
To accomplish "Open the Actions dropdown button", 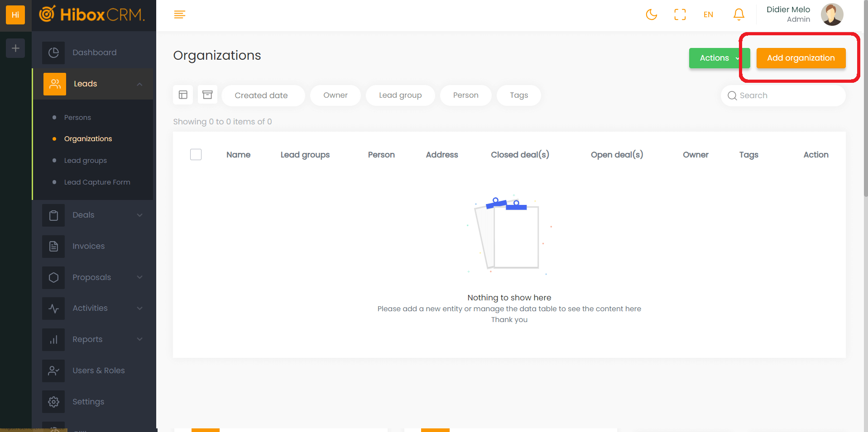I will [x=718, y=58].
